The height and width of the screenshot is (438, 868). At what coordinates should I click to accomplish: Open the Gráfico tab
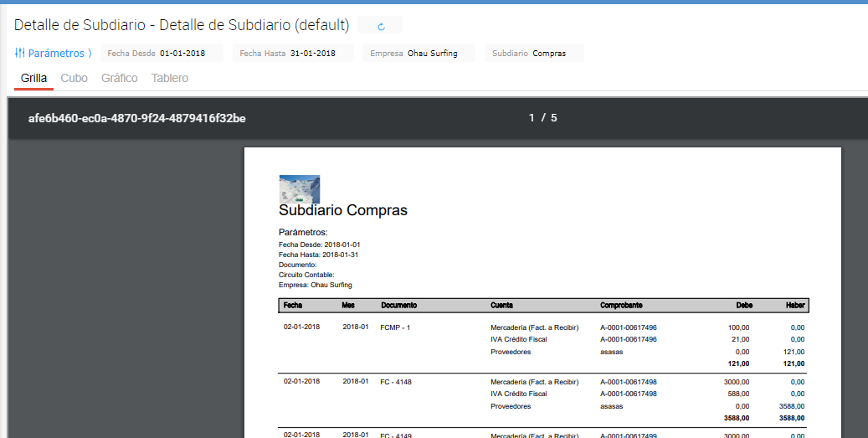pos(120,78)
